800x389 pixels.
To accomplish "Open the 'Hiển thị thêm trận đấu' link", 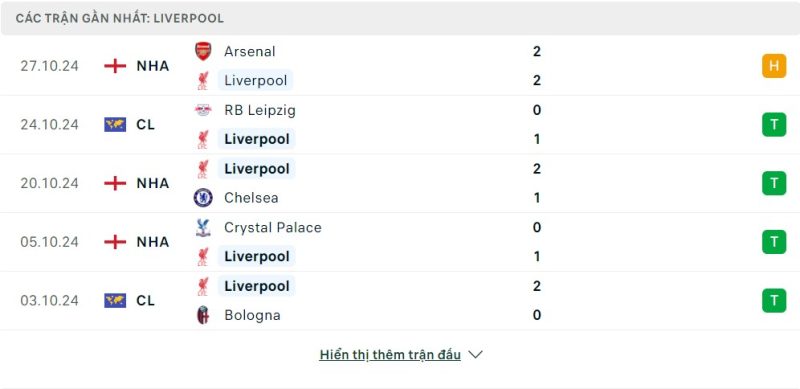I will 390,355.
